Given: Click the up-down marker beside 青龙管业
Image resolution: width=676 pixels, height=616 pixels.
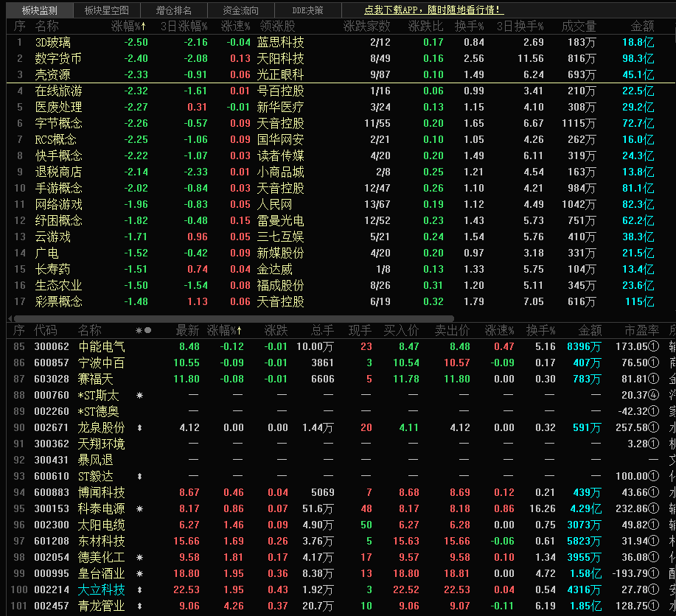Looking at the screenshot, I should coord(139,606).
